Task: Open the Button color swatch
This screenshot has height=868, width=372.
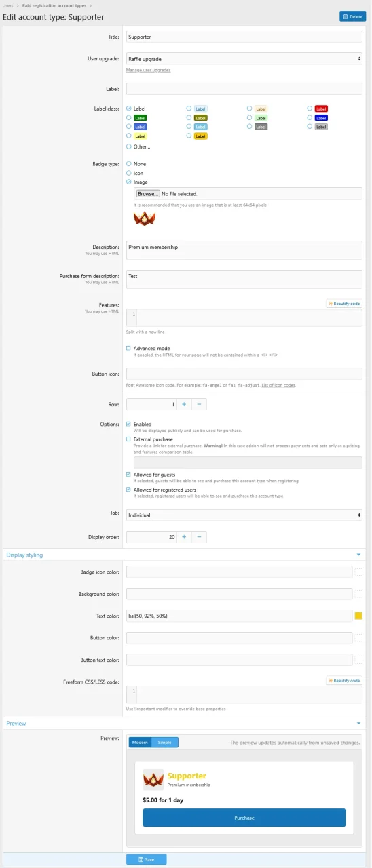Action: tap(358, 637)
